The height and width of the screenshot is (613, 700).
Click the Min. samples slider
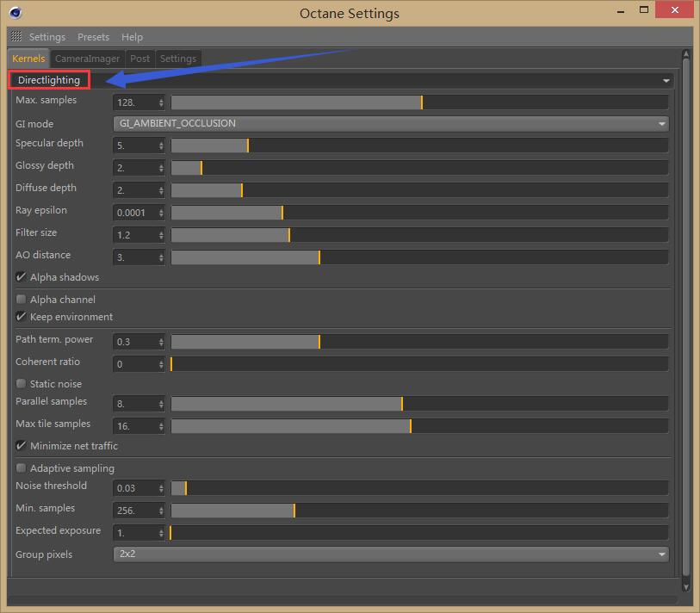pyautogui.click(x=419, y=511)
